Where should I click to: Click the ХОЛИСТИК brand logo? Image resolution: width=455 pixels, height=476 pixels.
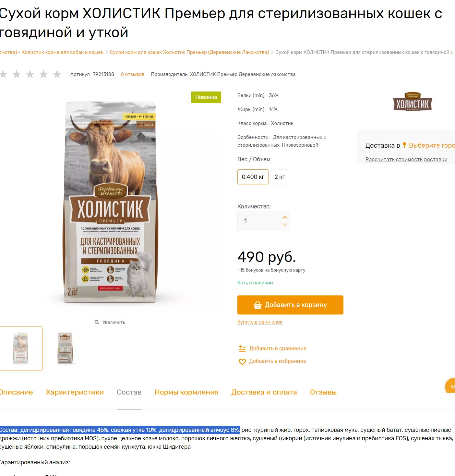tap(413, 101)
